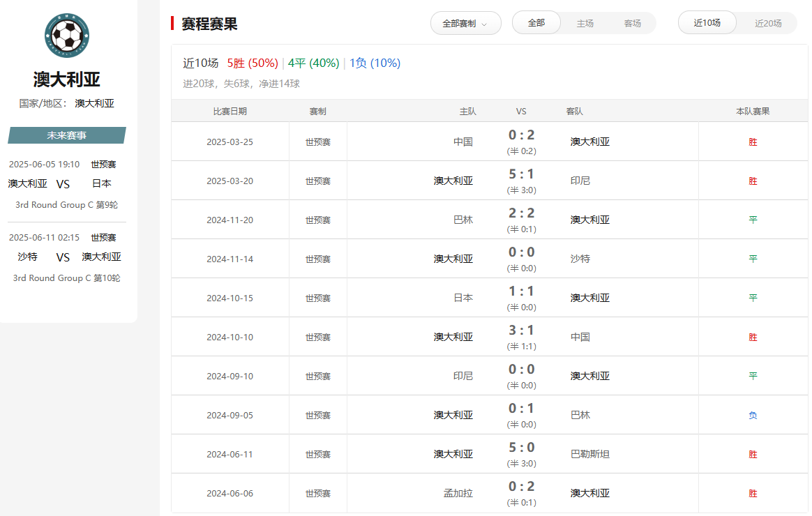Click the 3 : 1 score versus 中国
This screenshot has height=516, width=812.
pyautogui.click(x=521, y=331)
